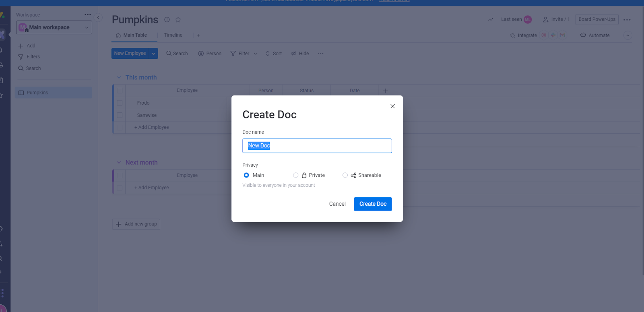The image size is (644, 312).
Task: Star the Pumpkins board as favorite
Action: pyautogui.click(x=178, y=20)
